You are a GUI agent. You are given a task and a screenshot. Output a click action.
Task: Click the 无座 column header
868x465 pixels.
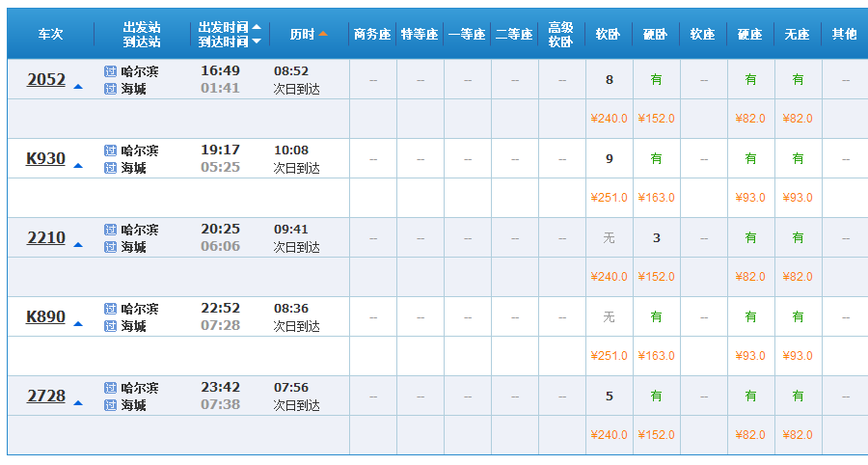[798, 35]
